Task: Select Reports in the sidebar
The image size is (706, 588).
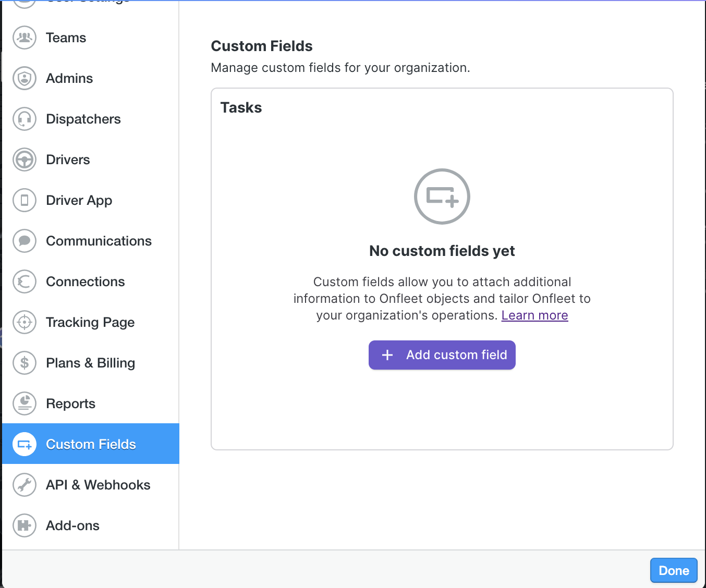Action: pos(91,403)
